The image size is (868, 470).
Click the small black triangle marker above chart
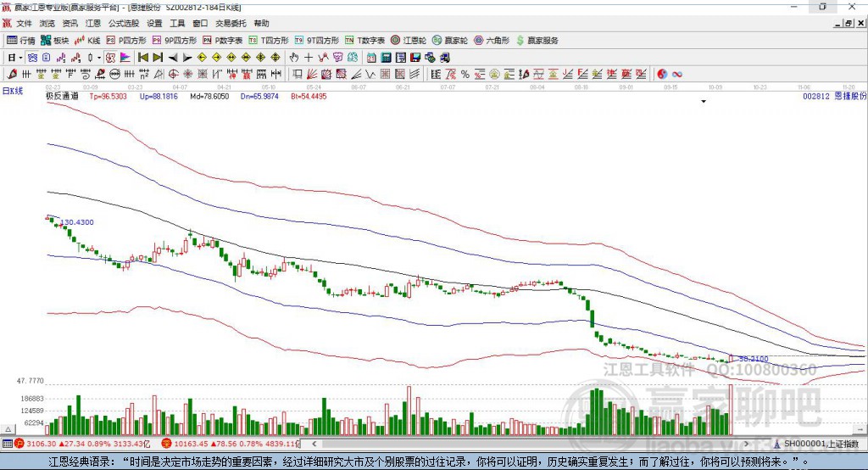704,102
